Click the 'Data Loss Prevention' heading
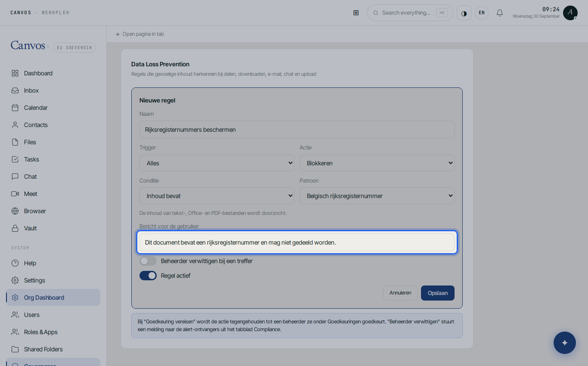The image size is (588, 366). 160,64
